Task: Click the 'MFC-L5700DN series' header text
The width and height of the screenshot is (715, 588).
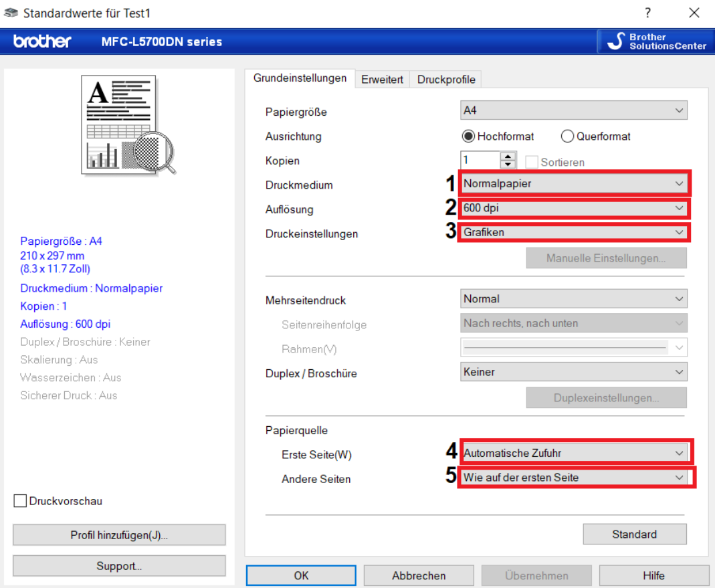Action: pyautogui.click(x=162, y=42)
